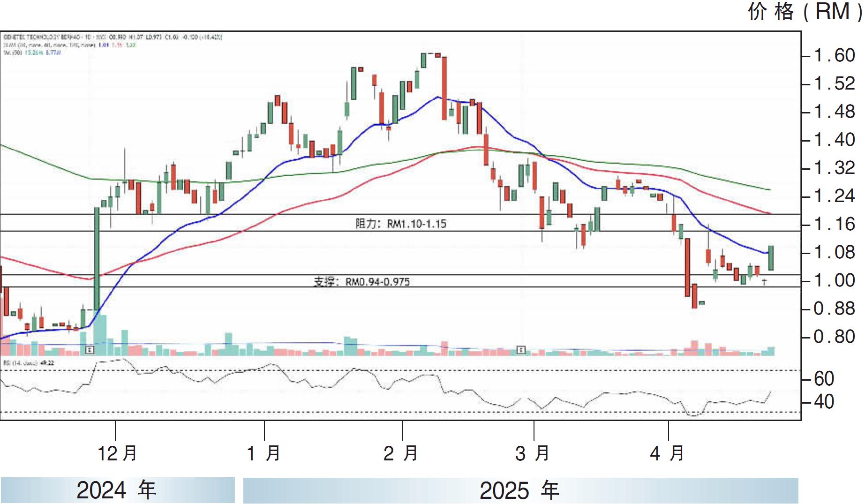Screen dimensions: 865x504
Task: Click the RSI current value 49.22
Action: pyautogui.click(x=47, y=363)
